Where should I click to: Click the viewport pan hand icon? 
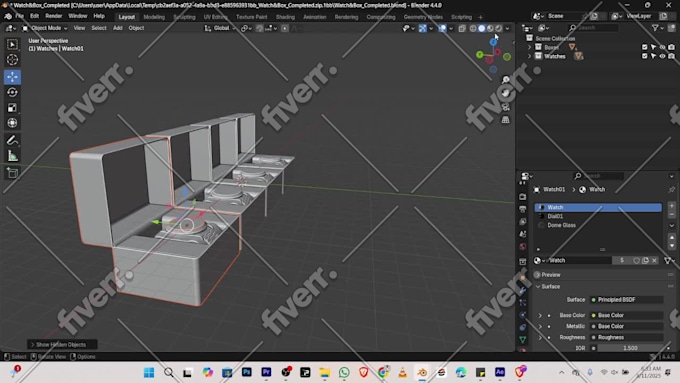pyautogui.click(x=506, y=93)
